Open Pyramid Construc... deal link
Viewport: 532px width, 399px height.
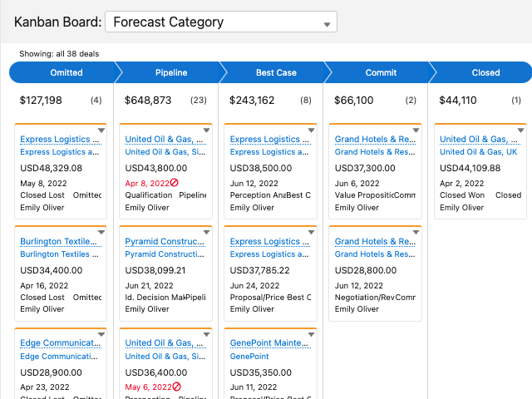coord(165,241)
